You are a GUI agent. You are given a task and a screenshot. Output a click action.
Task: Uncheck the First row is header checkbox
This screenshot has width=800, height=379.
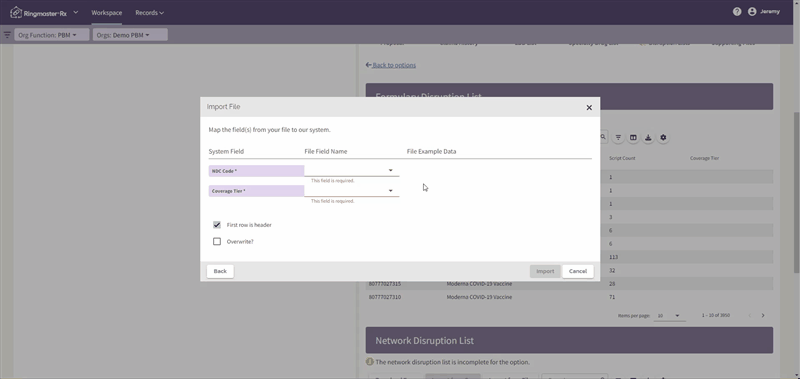[217, 225]
